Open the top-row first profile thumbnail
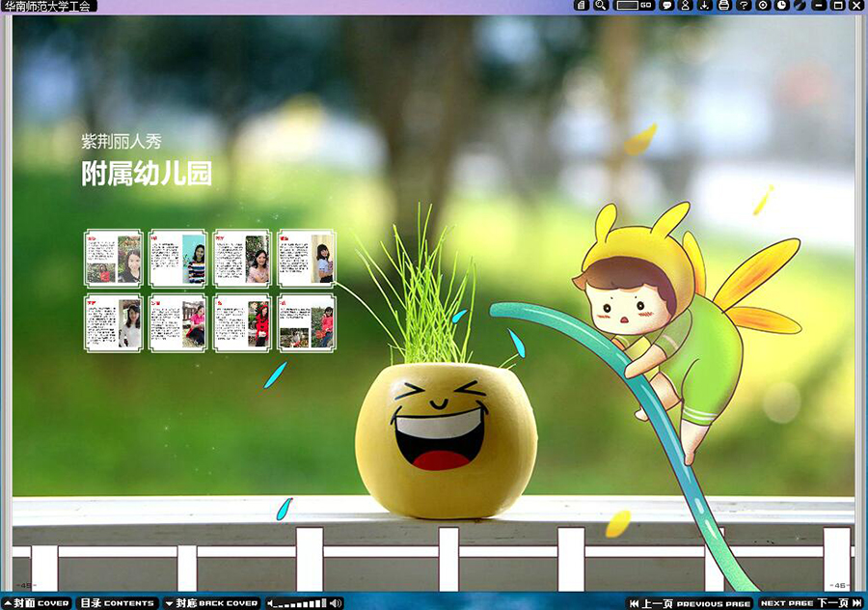Screen dimensions: 868x610 (x=114, y=258)
